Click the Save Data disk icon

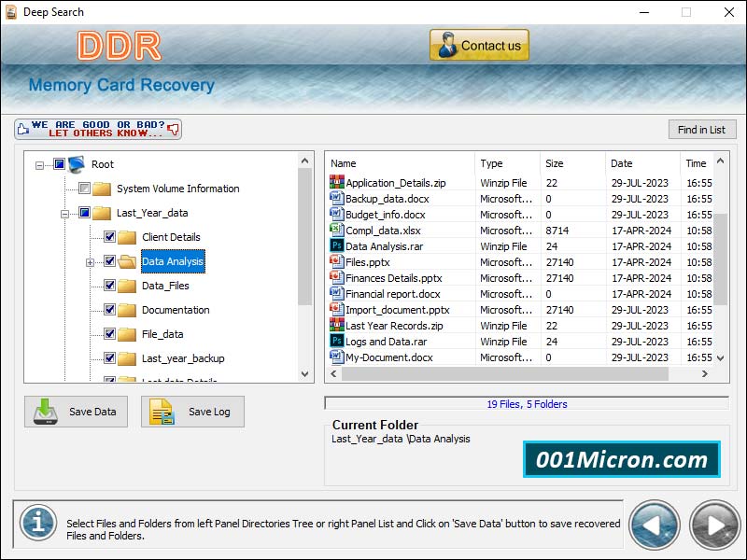click(x=46, y=412)
